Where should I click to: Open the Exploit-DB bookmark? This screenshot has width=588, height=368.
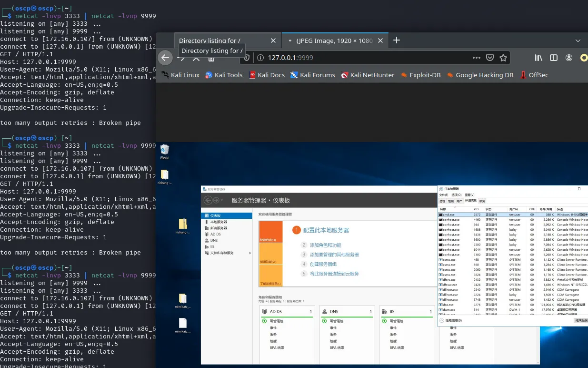(x=420, y=75)
